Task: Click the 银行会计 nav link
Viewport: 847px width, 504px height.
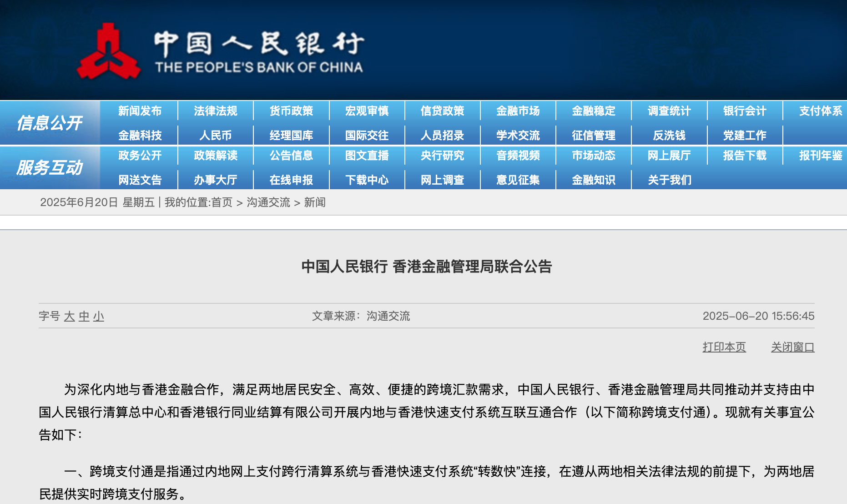Action: pyautogui.click(x=745, y=111)
